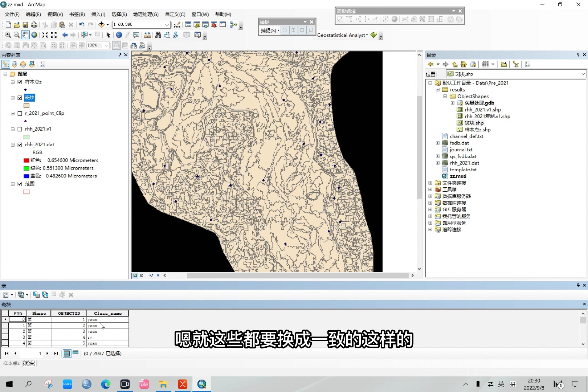Viewport: 588px width, 392px height.
Task: Click the Class_name column header
Action: pos(107,313)
